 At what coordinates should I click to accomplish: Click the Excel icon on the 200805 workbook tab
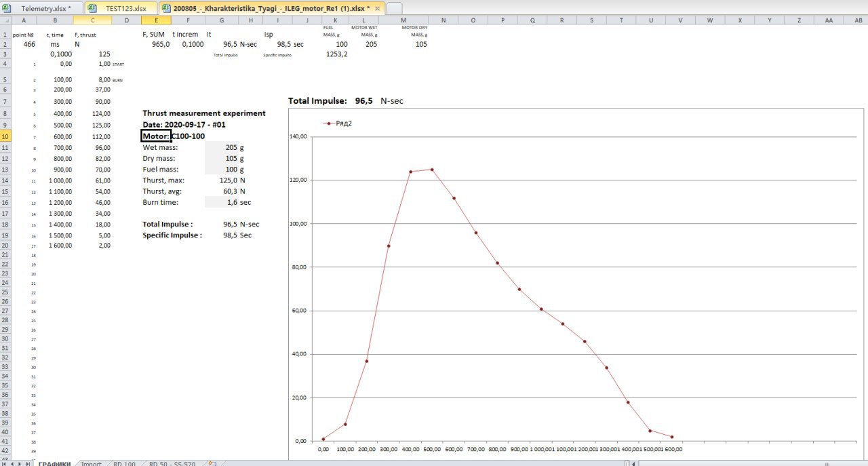(x=165, y=8)
